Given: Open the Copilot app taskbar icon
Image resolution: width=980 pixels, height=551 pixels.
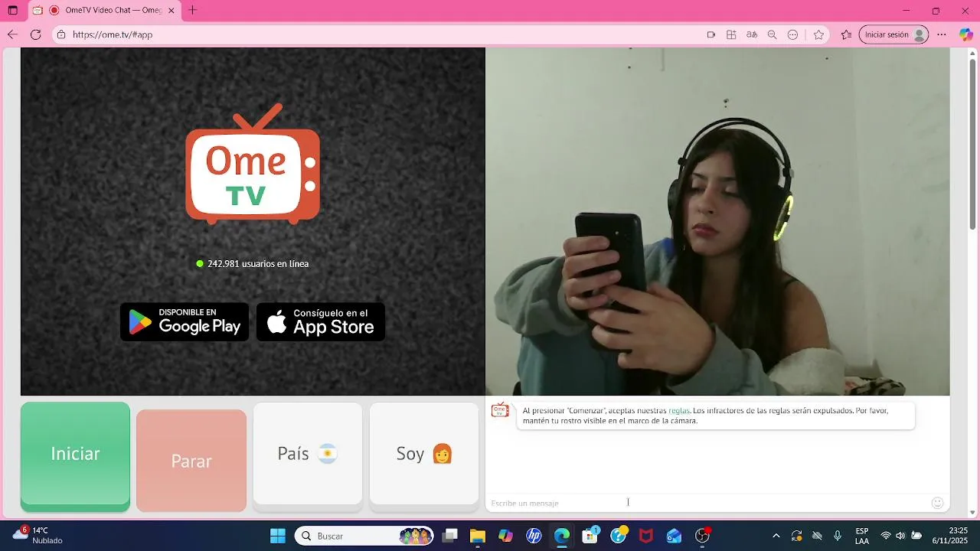Looking at the screenshot, I should (x=505, y=536).
